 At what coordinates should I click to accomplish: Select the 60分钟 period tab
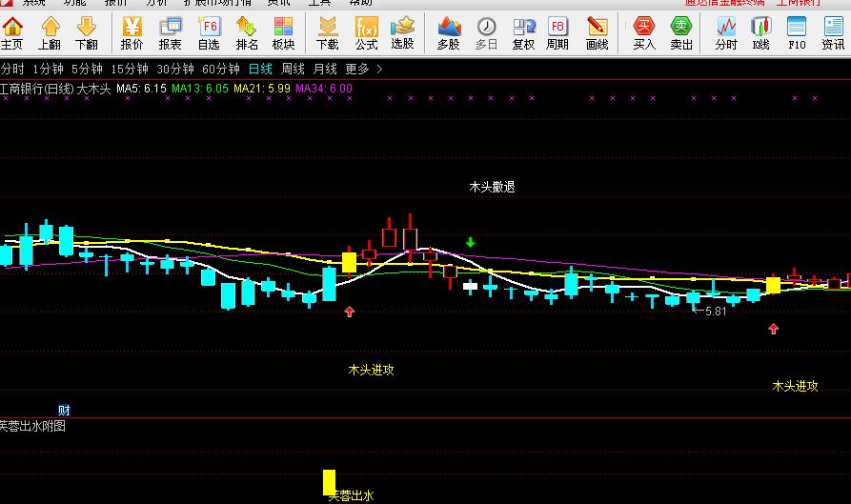(221, 70)
